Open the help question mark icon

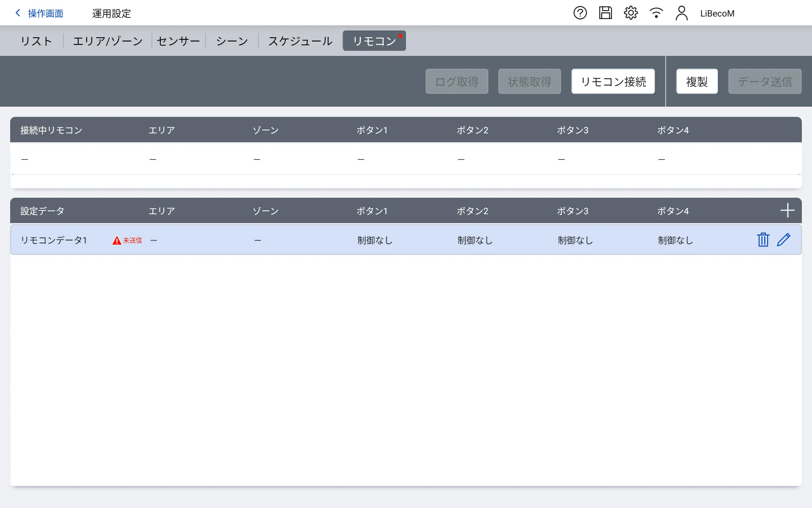(x=580, y=13)
